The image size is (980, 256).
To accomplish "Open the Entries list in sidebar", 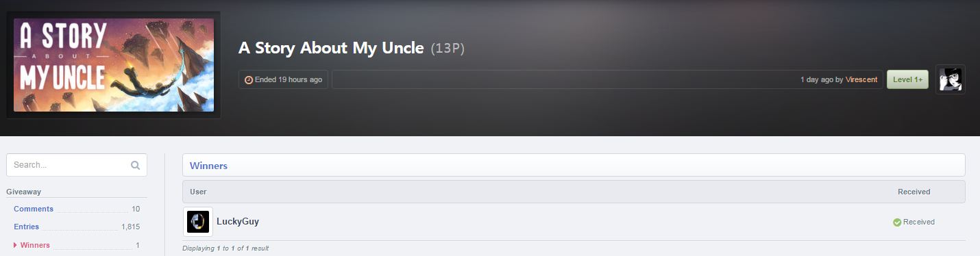I will click(x=26, y=227).
